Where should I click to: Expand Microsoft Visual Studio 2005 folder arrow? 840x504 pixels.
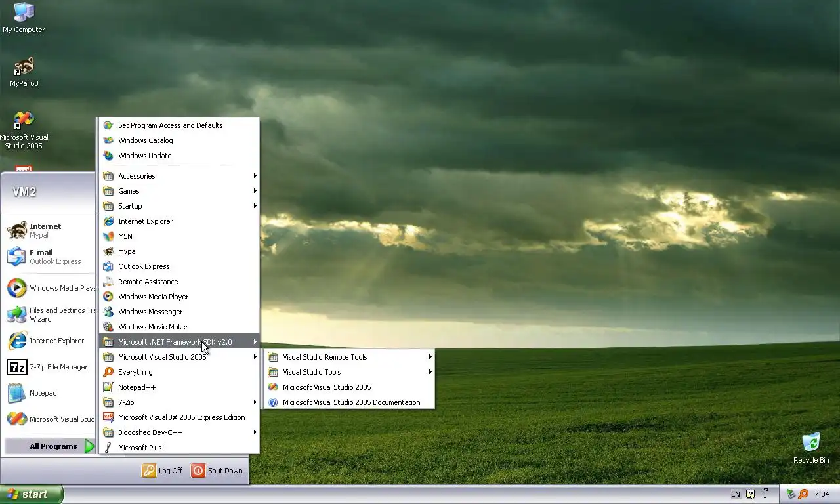pos(255,357)
